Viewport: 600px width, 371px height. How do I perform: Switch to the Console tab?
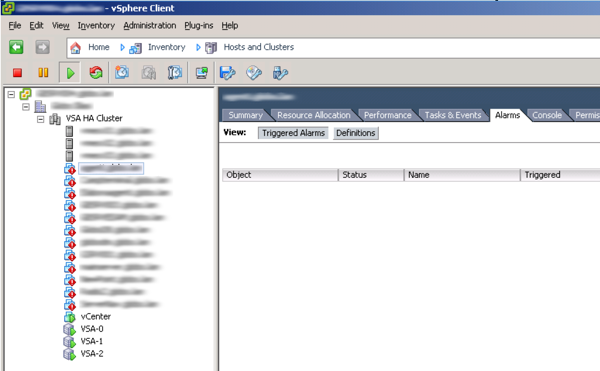click(x=547, y=115)
